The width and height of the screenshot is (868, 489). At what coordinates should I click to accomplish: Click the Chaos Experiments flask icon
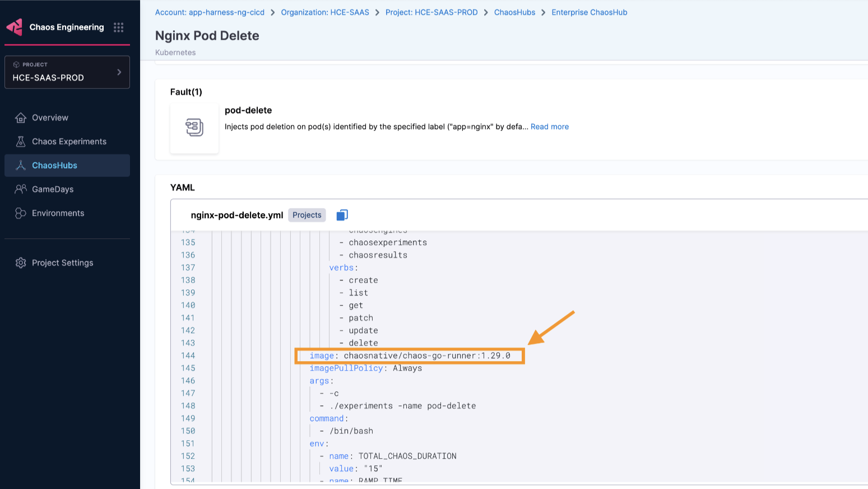(21, 142)
